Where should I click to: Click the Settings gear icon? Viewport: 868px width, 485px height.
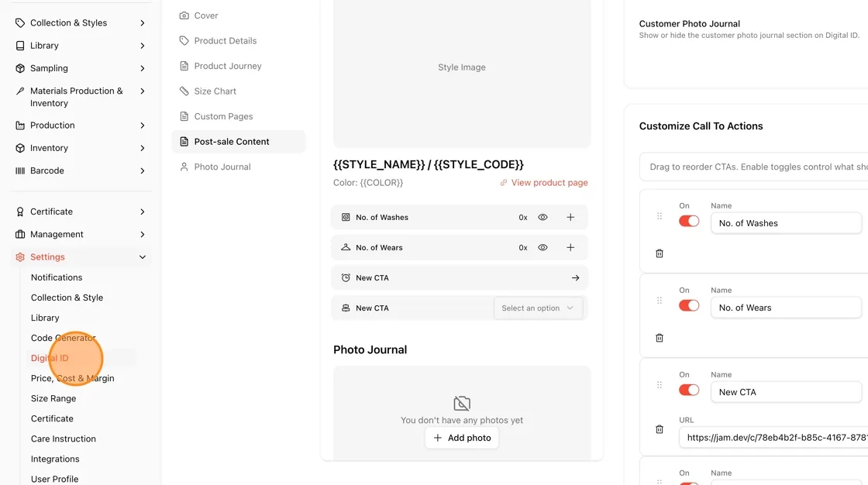(x=20, y=257)
